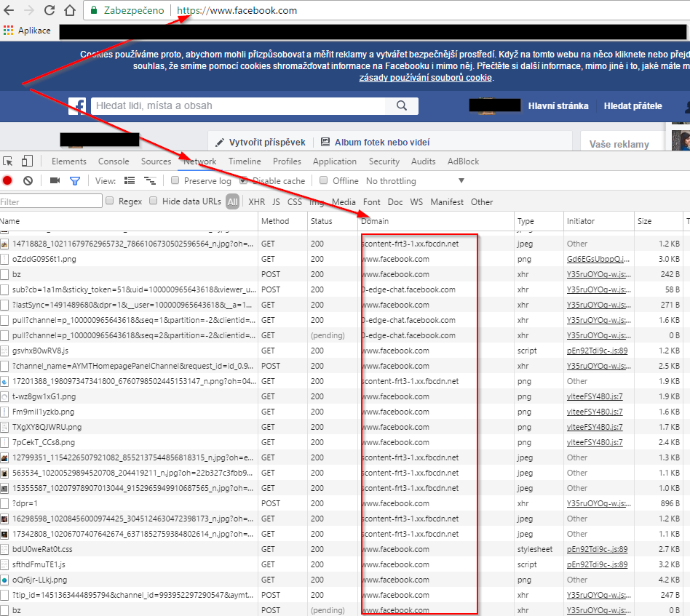Uncheck the Disable cache checkbox

(243, 180)
